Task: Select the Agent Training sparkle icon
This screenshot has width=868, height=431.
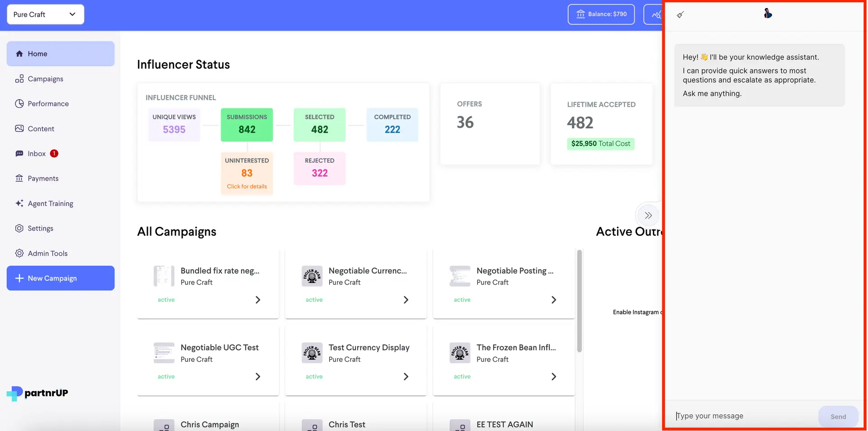Action: coord(19,203)
